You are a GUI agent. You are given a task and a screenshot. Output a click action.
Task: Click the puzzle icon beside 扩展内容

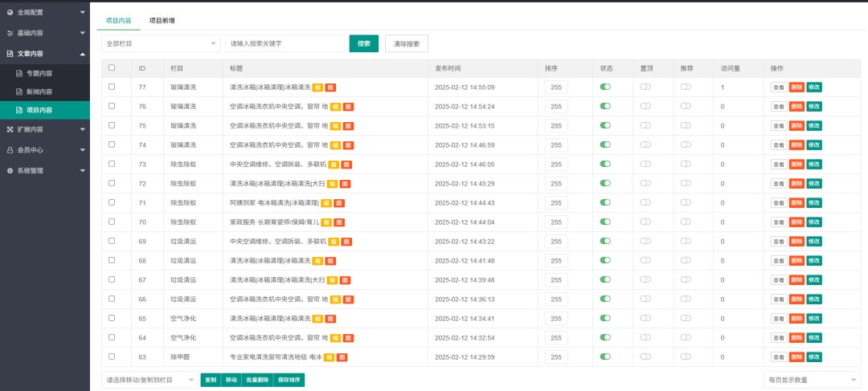pos(10,129)
